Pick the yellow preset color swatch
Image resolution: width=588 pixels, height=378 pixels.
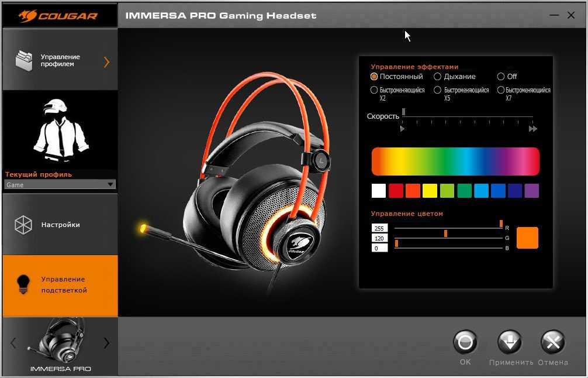[x=430, y=191]
